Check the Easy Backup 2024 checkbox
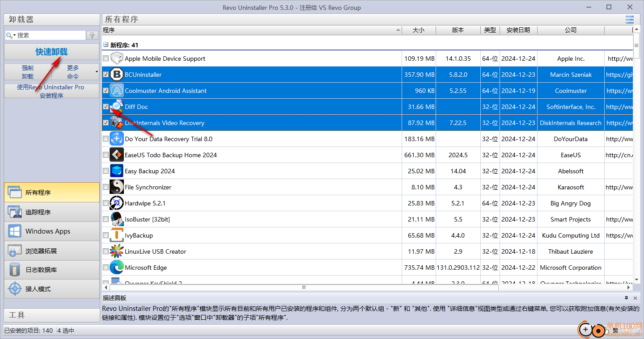644x339 pixels. coord(106,171)
